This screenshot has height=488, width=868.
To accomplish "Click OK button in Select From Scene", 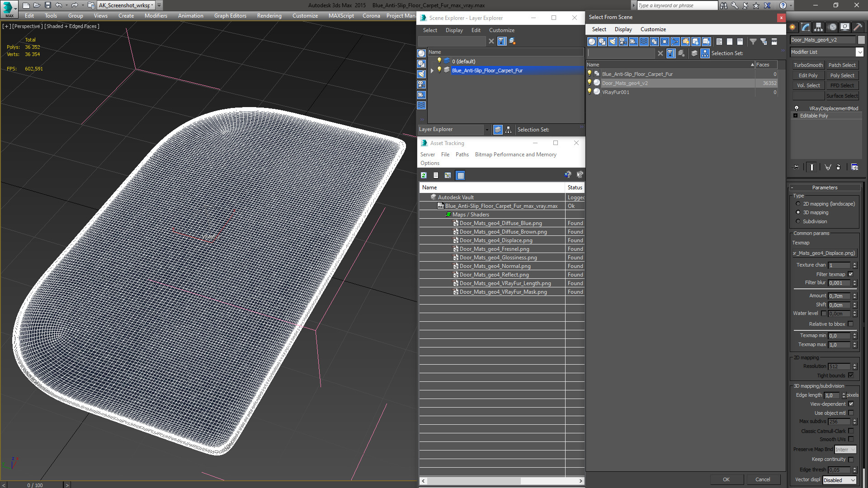I will click(726, 479).
